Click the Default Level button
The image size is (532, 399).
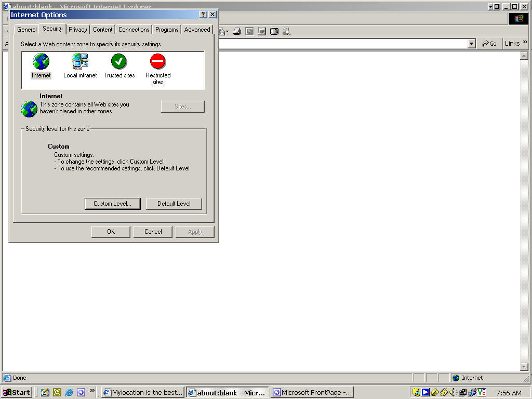coord(174,204)
